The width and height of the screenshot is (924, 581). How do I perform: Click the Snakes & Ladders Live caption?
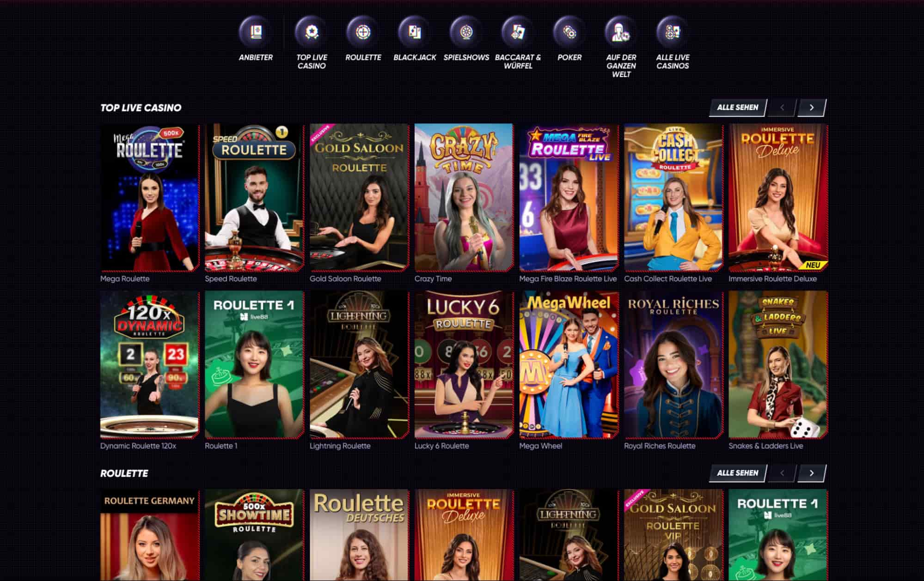click(766, 446)
